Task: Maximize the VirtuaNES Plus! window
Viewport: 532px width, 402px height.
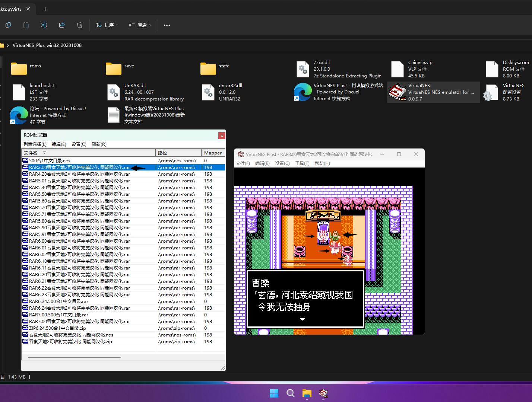Action: click(x=399, y=154)
